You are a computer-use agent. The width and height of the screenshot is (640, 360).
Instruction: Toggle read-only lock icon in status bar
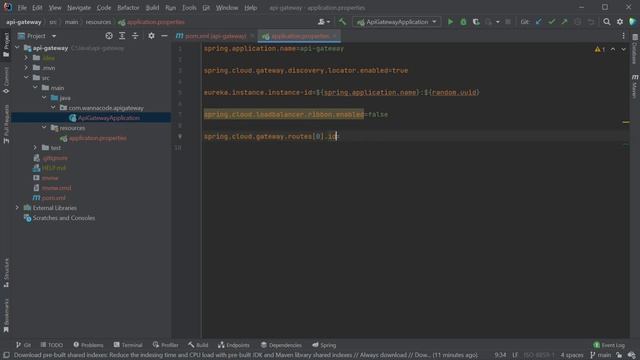pos(619,355)
